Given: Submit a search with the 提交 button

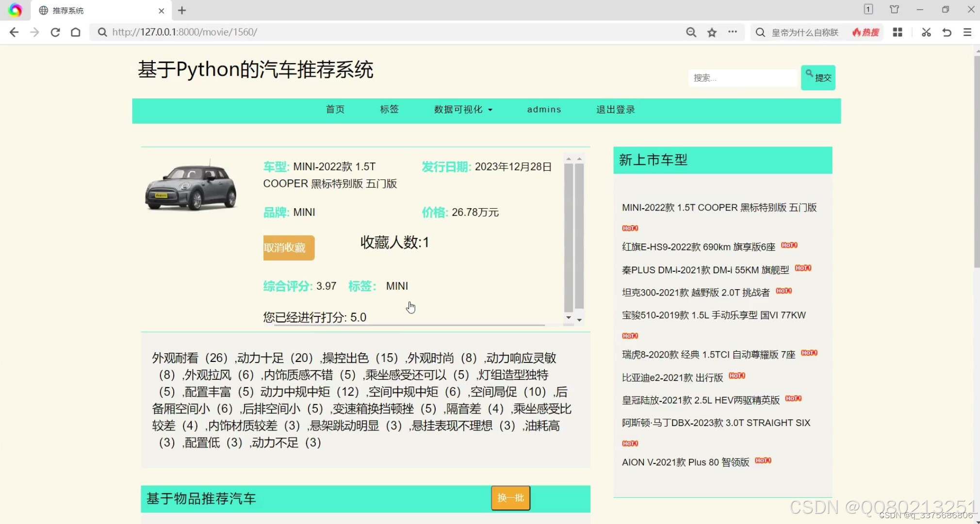Looking at the screenshot, I should pyautogui.click(x=818, y=77).
